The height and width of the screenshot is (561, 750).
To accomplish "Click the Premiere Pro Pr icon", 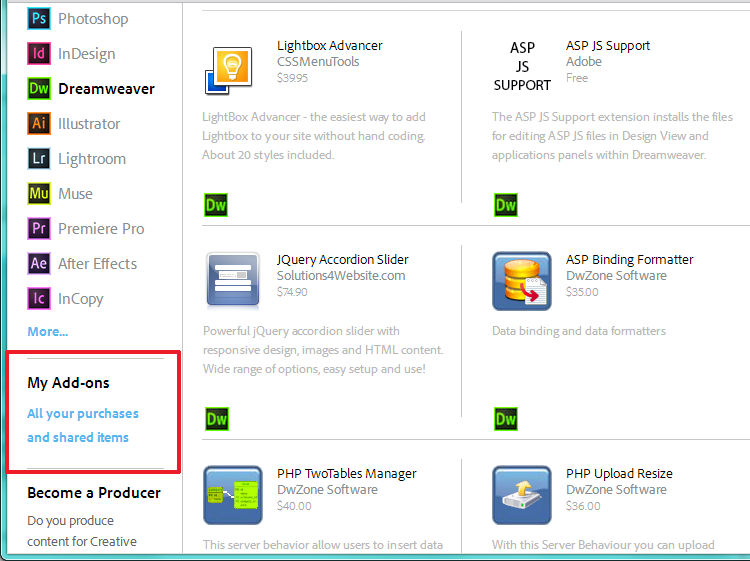I will tap(39, 228).
